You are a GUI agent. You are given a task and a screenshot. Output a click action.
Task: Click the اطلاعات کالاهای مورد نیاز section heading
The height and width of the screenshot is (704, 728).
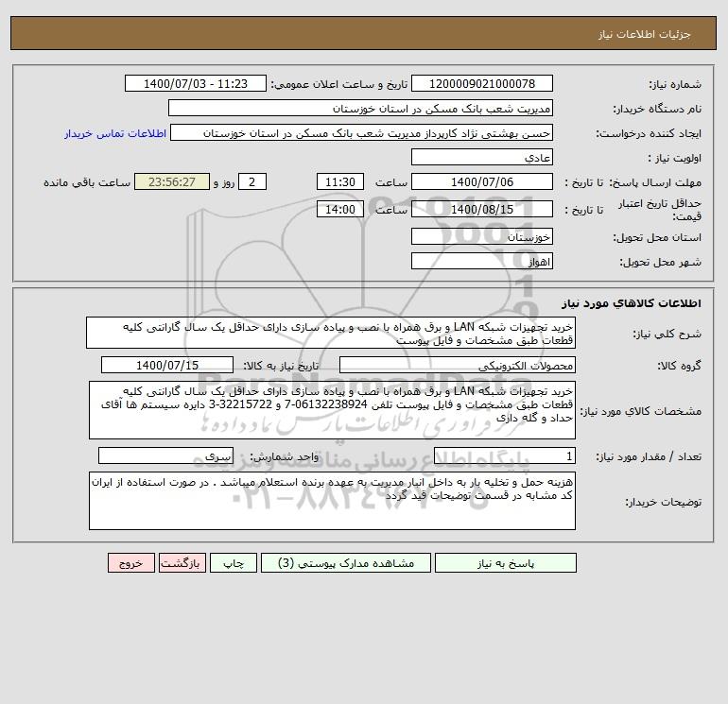click(x=632, y=303)
